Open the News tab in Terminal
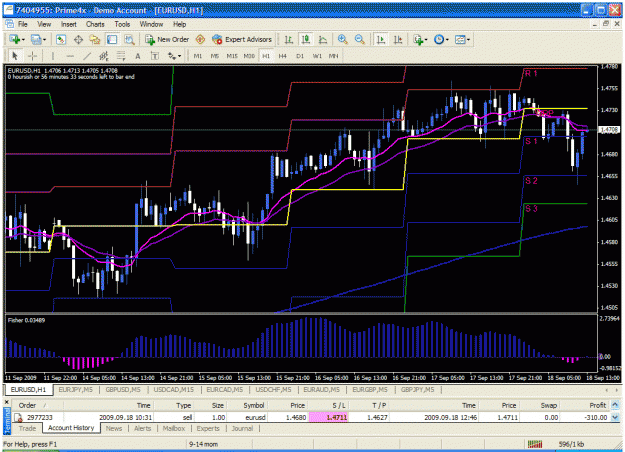Screen dimensions: 625x452 pos(114,428)
